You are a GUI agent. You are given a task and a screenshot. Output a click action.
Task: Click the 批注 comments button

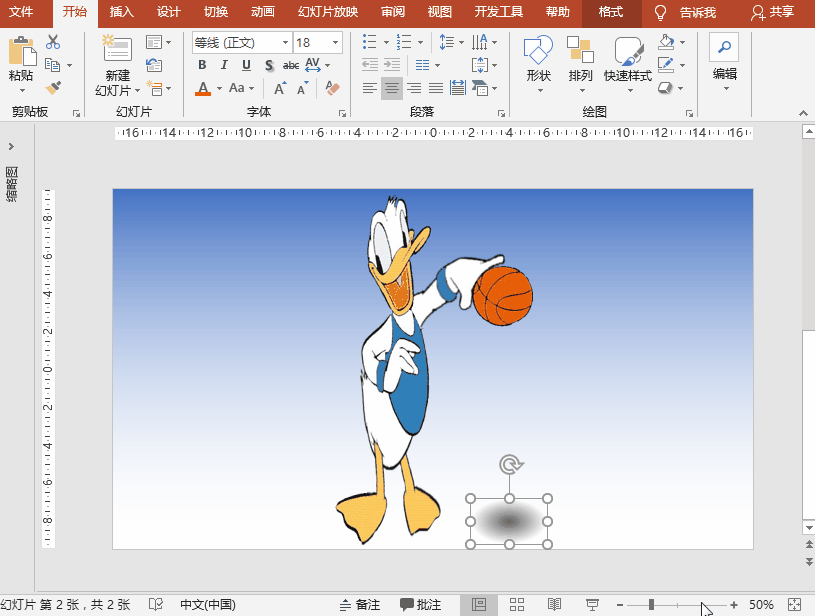420,605
